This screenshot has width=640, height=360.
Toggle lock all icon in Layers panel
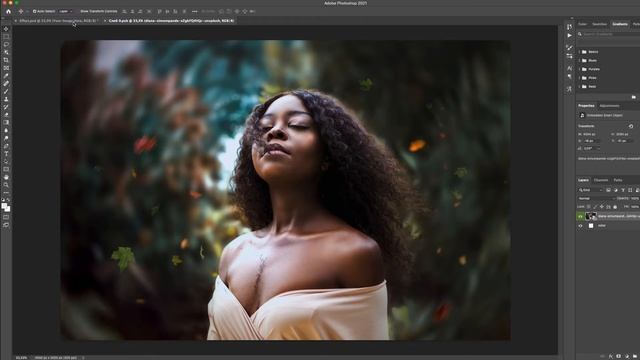[615, 207]
